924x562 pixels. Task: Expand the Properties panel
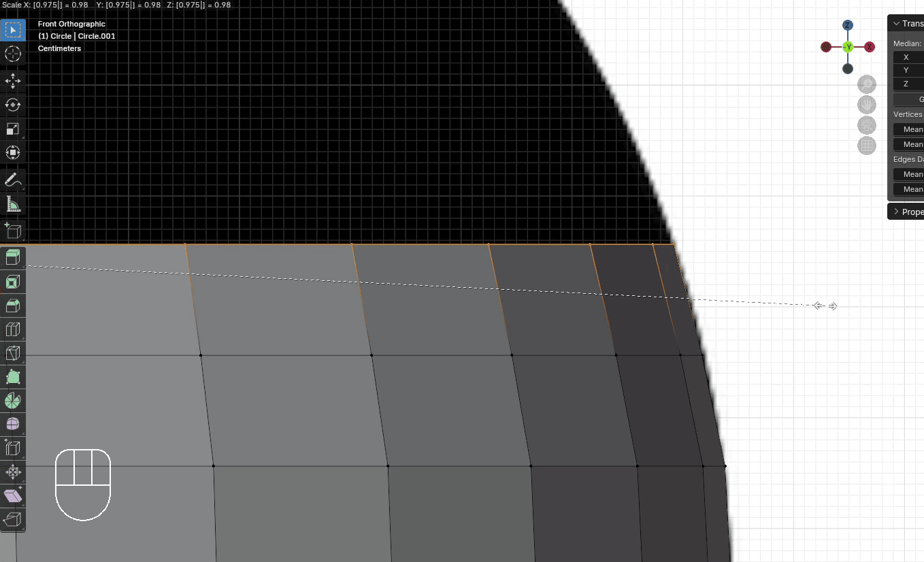click(x=896, y=212)
